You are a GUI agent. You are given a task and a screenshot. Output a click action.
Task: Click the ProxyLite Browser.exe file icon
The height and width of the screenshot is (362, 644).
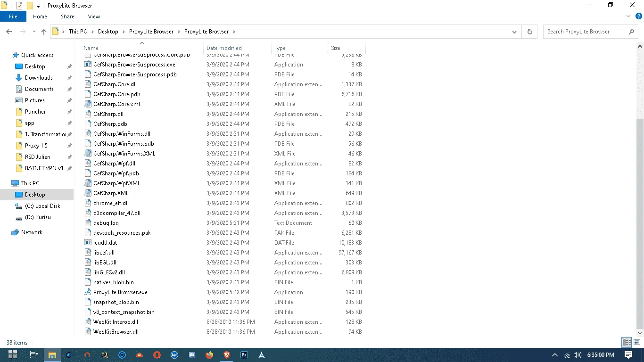[87, 292]
